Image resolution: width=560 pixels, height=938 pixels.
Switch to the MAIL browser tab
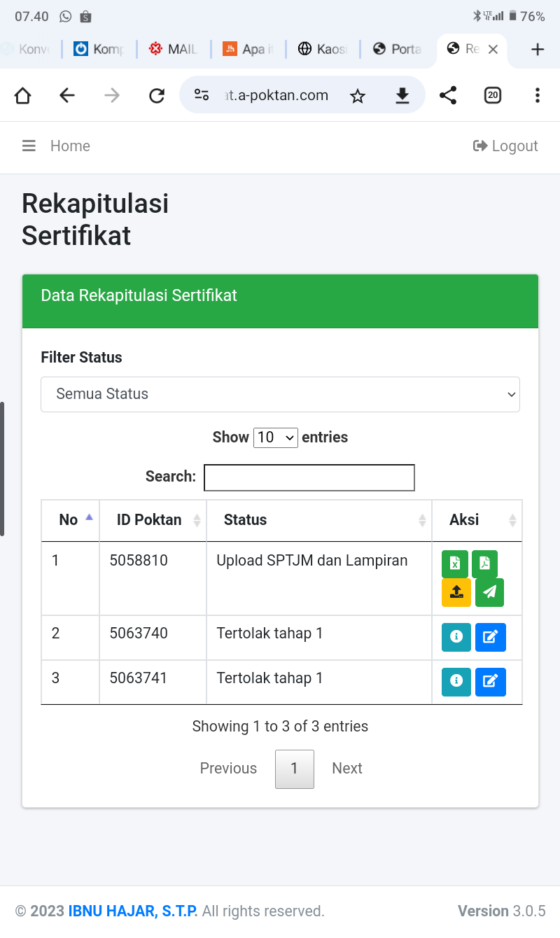pos(174,49)
